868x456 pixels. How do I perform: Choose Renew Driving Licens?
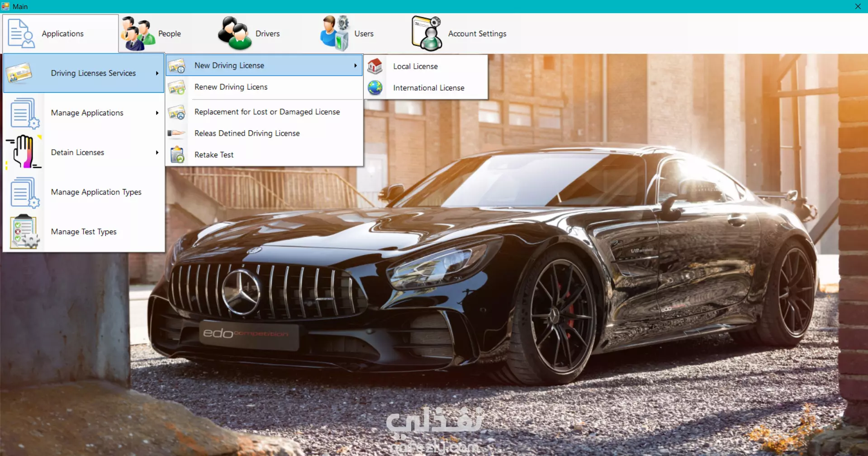pyautogui.click(x=265, y=87)
